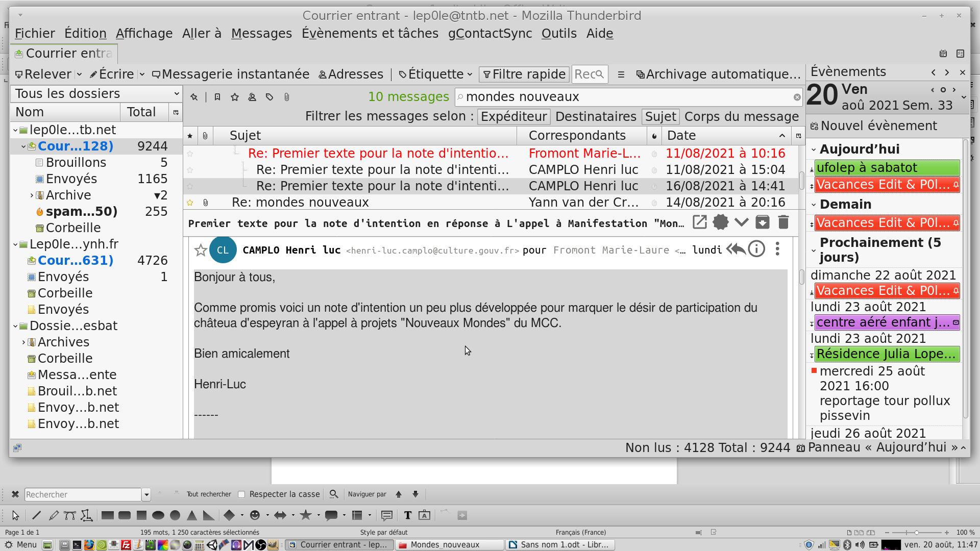This screenshot has height=551, width=980.
Task: Toggle Corps du message filter
Action: coord(741,117)
